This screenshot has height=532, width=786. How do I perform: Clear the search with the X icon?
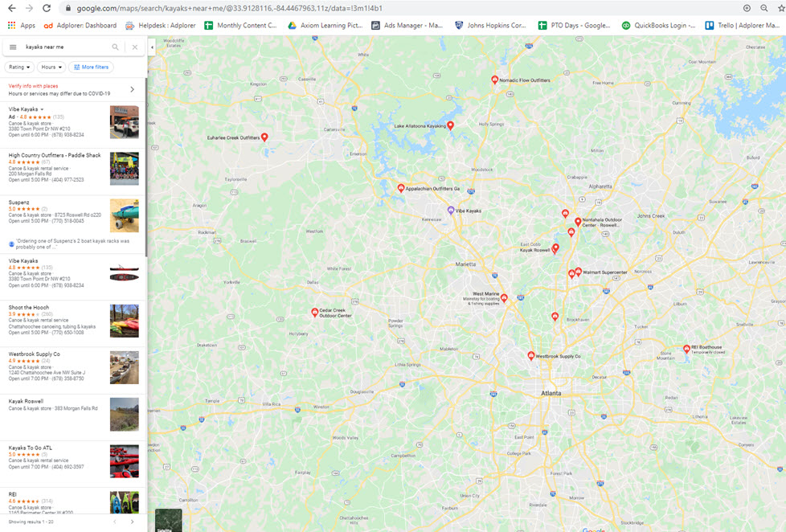point(135,47)
